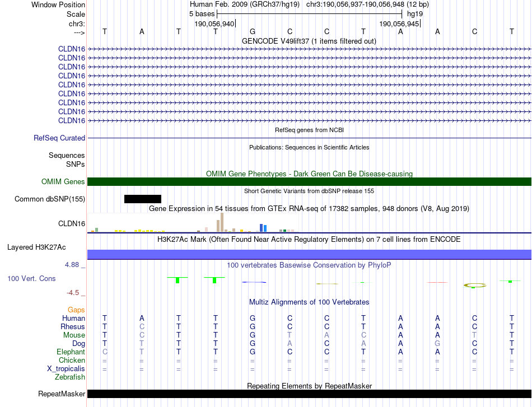Image resolution: width=532 pixels, height=407 pixels.
Task: Select the Mouse species row label
Action: tap(74, 335)
